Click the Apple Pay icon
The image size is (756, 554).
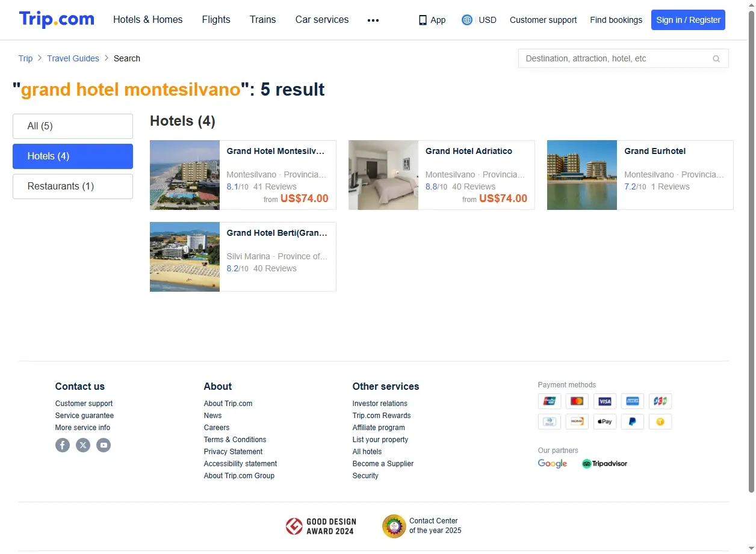click(x=605, y=422)
